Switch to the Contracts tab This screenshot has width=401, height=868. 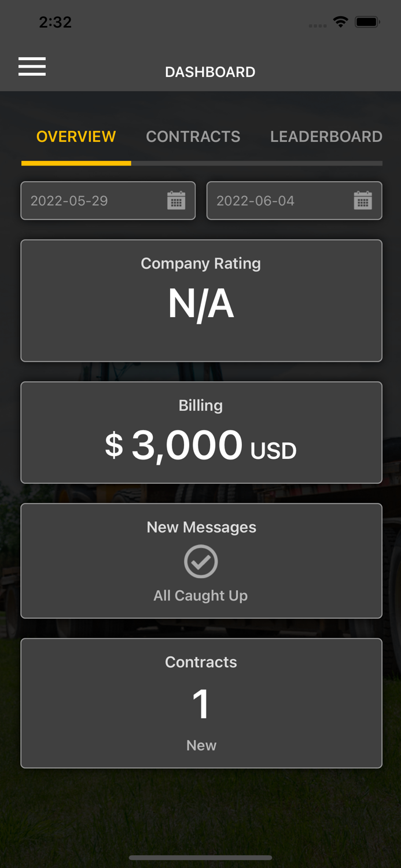tap(193, 137)
